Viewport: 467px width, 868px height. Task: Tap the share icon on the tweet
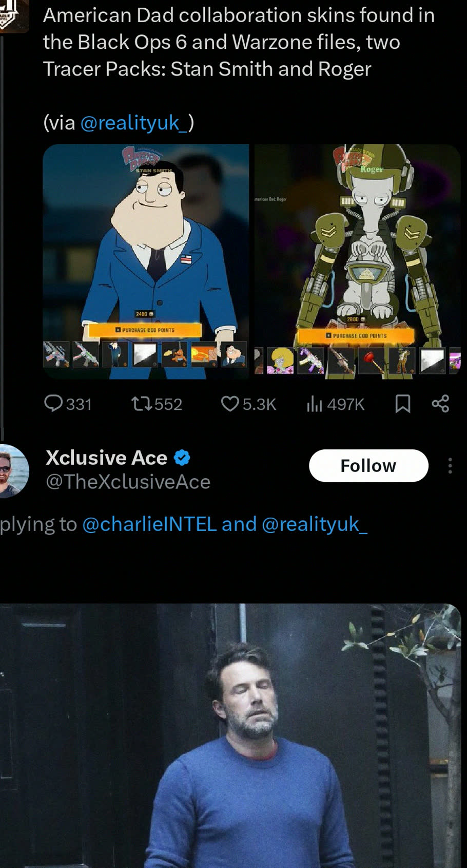click(440, 404)
